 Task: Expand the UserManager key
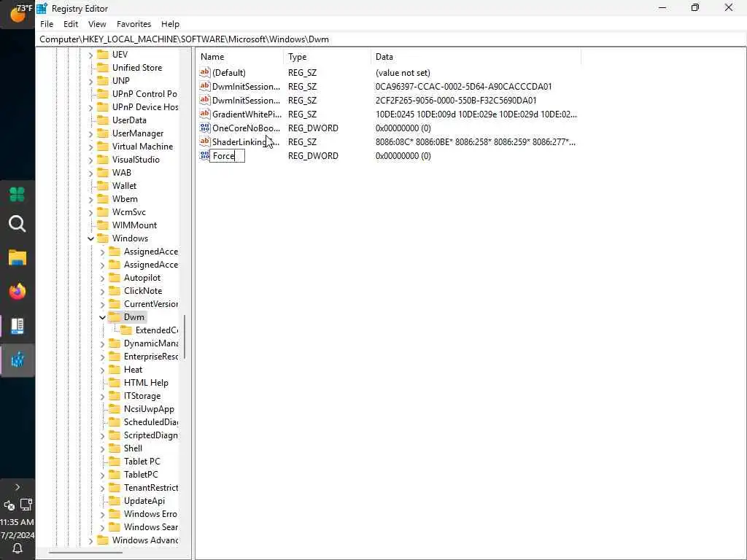tap(90, 133)
